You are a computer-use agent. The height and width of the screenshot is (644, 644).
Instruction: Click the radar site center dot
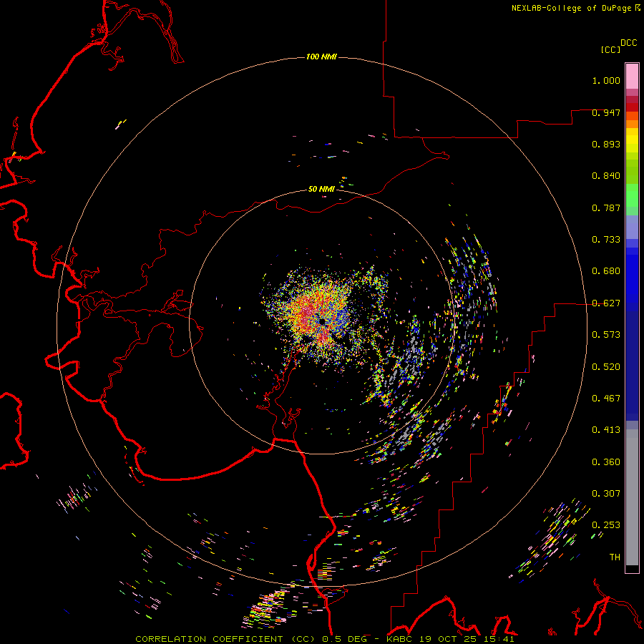click(322, 321)
